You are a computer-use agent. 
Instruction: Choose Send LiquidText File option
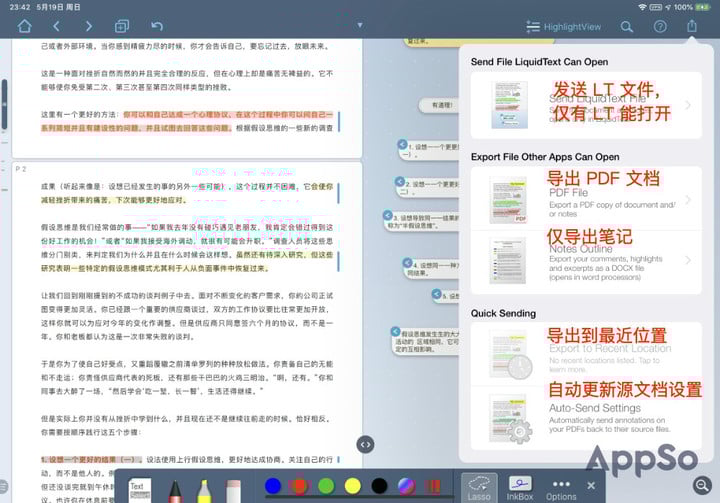click(x=586, y=105)
